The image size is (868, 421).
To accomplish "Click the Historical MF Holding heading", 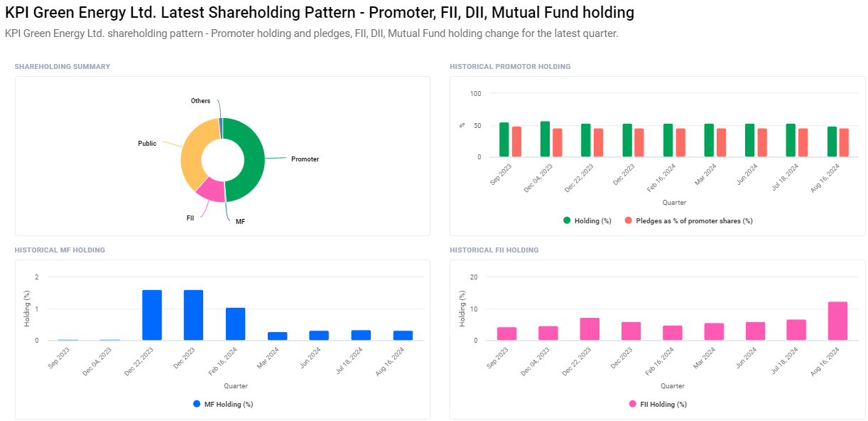I will point(60,250).
